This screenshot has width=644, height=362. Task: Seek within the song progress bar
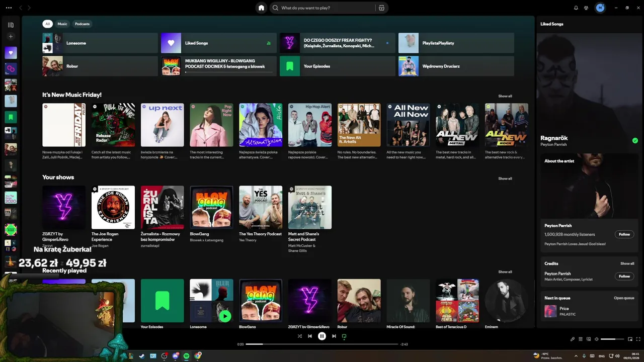click(x=322, y=344)
